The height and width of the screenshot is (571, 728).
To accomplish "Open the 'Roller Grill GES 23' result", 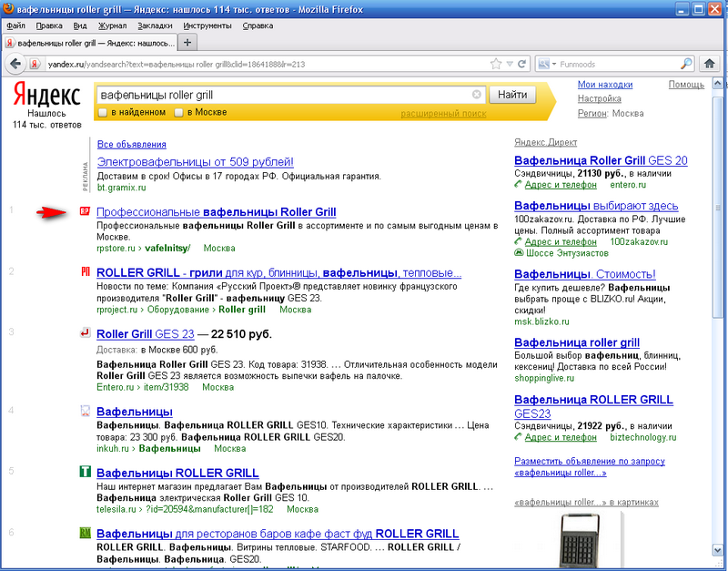I will [x=146, y=334].
